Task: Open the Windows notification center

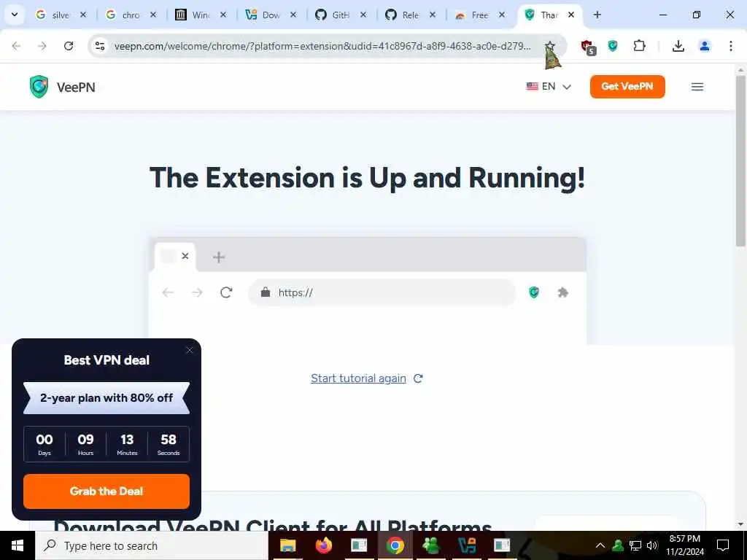Action: (723, 545)
